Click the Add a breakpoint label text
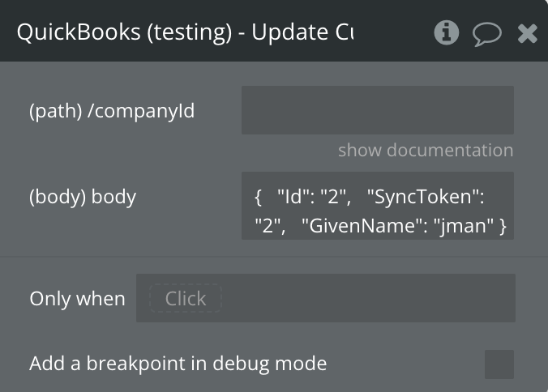Image resolution: width=548 pixels, height=392 pixels. (x=178, y=364)
